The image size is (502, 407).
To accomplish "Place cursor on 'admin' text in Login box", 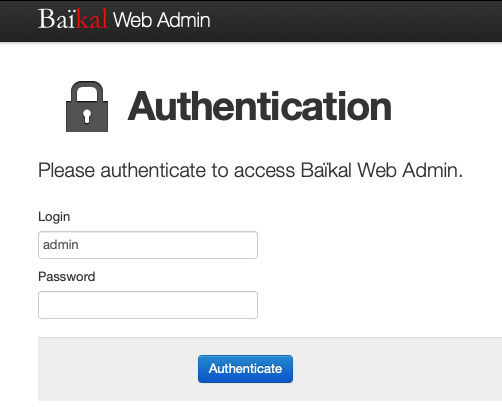I will click(x=61, y=245).
